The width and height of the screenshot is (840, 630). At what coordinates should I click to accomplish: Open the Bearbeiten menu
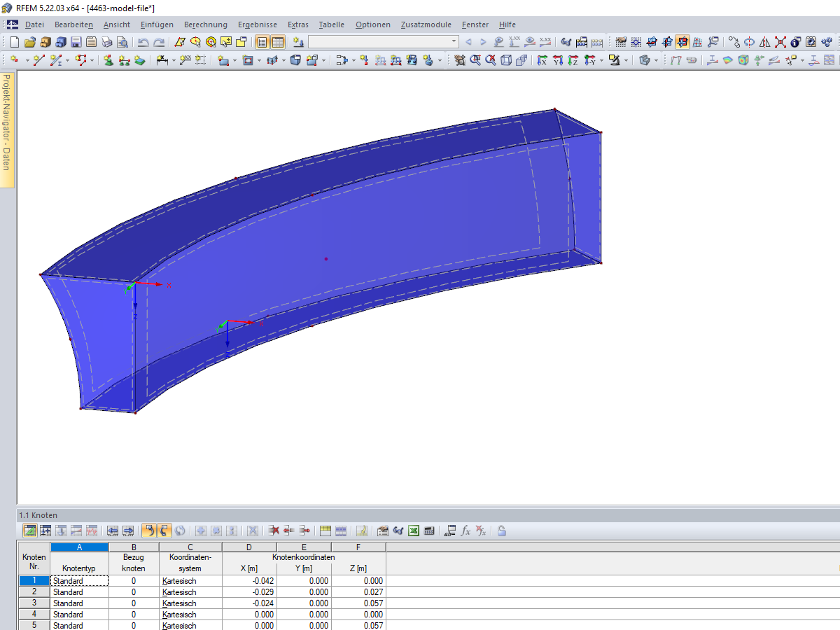point(73,24)
